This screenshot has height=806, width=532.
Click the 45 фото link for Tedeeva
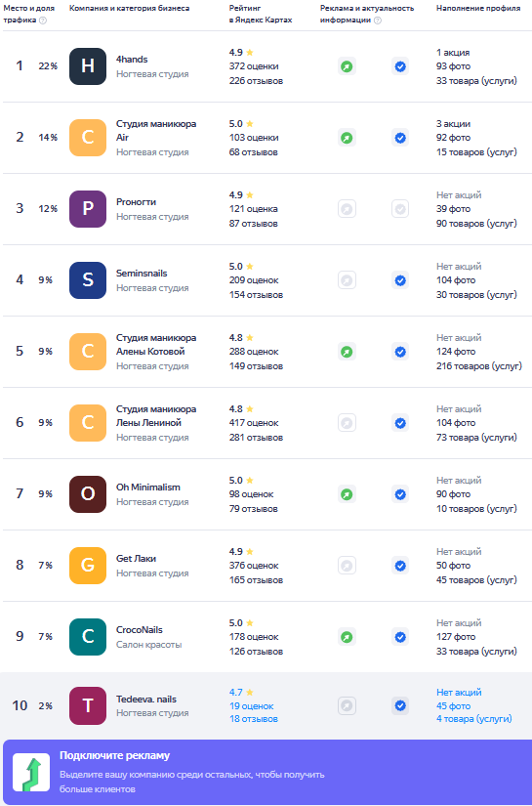(x=454, y=705)
